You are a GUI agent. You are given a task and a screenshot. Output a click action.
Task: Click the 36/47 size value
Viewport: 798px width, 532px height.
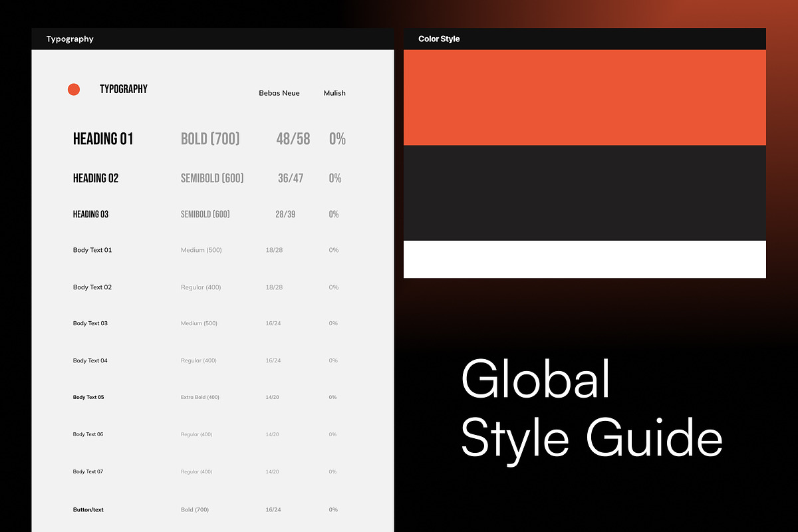(x=291, y=178)
